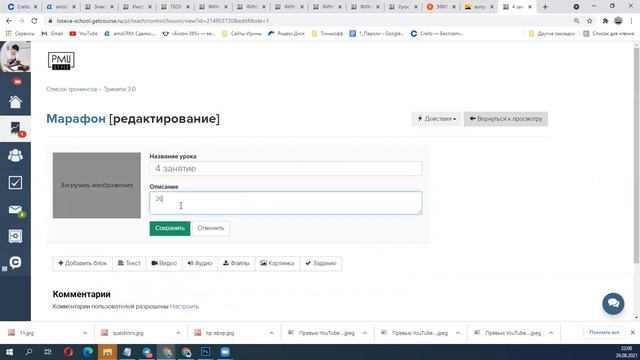Open Gmail bookmark in bookmarks bar
Viewport: 640px width, 360px height.
click(x=52, y=33)
